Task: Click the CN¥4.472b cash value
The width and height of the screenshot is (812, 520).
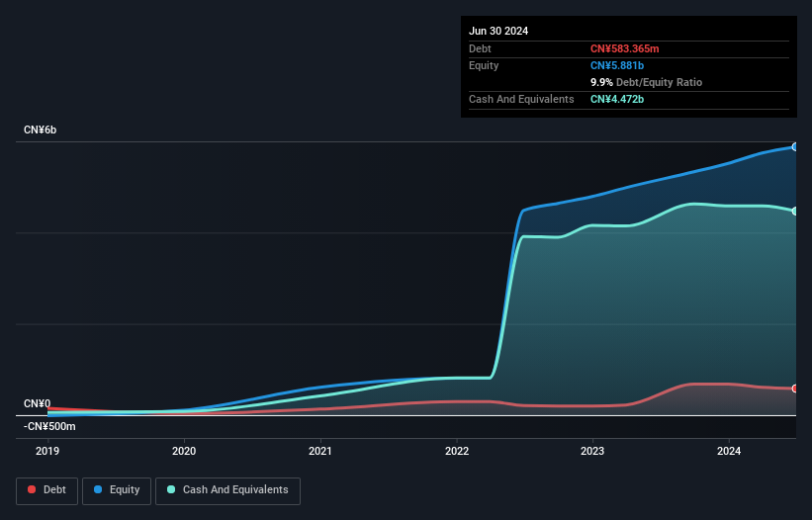Action: tap(617, 99)
